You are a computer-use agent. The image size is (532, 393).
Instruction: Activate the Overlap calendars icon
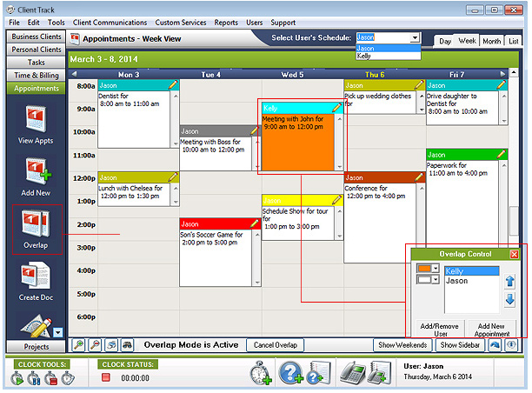pyautogui.click(x=36, y=223)
